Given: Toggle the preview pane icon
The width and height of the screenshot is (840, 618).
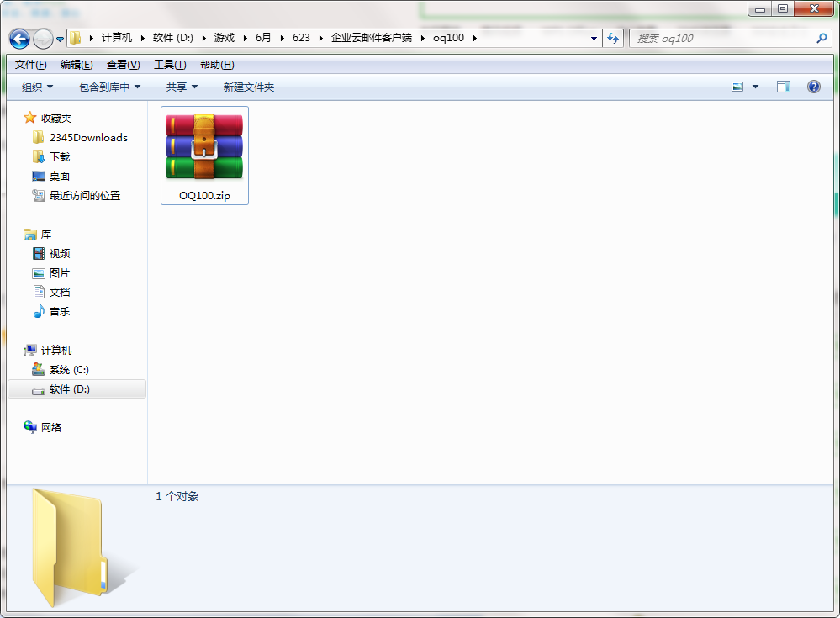Looking at the screenshot, I should pyautogui.click(x=783, y=87).
